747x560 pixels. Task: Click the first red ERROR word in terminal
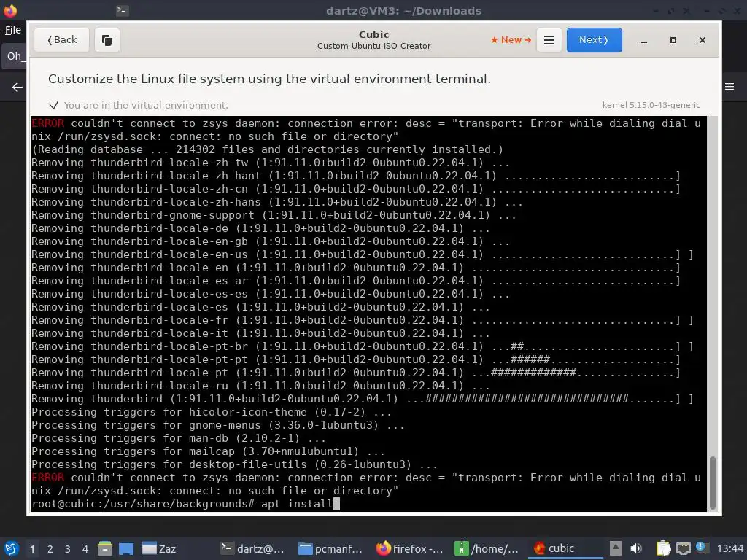click(47, 123)
